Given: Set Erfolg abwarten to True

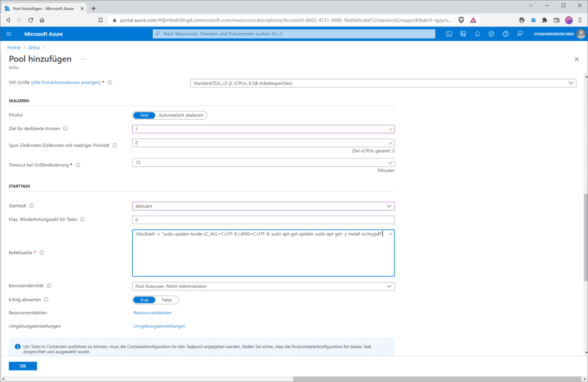Looking at the screenshot, I should tap(144, 300).
